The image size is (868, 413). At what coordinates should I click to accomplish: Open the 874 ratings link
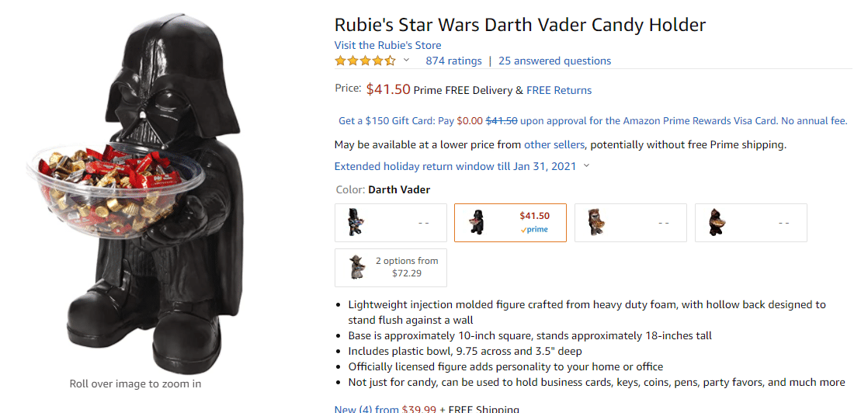tap(453, 61)
